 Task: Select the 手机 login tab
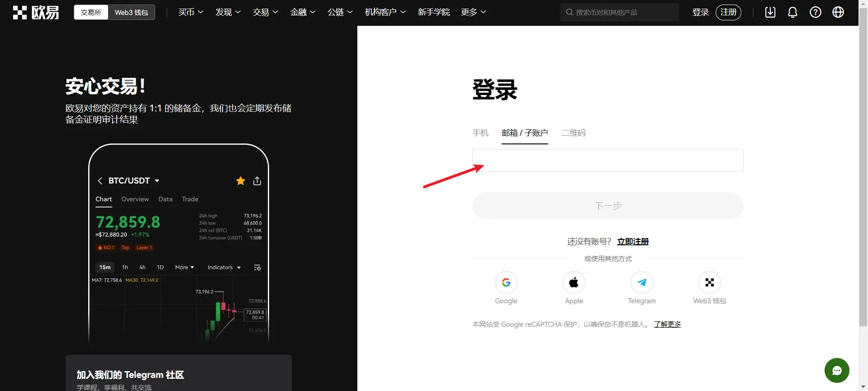[x=480, y=133]
